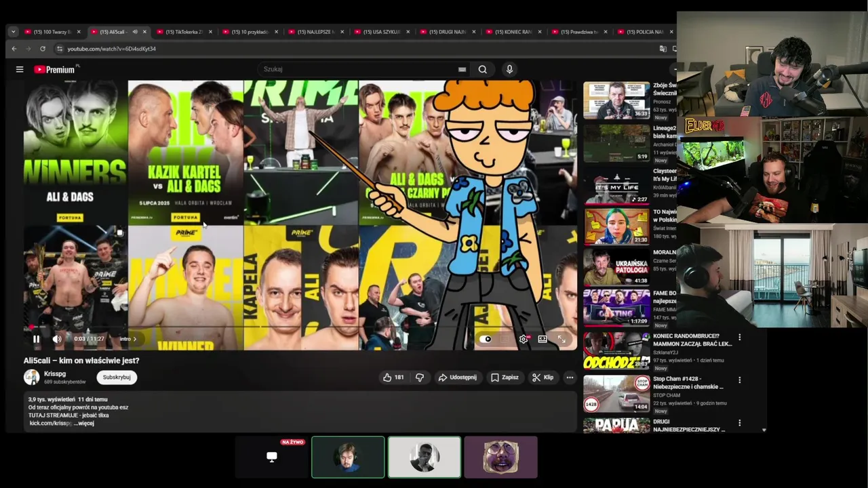Pause the YouTube video
Viewport: 868px width, 488px height.
pos(36,339)
